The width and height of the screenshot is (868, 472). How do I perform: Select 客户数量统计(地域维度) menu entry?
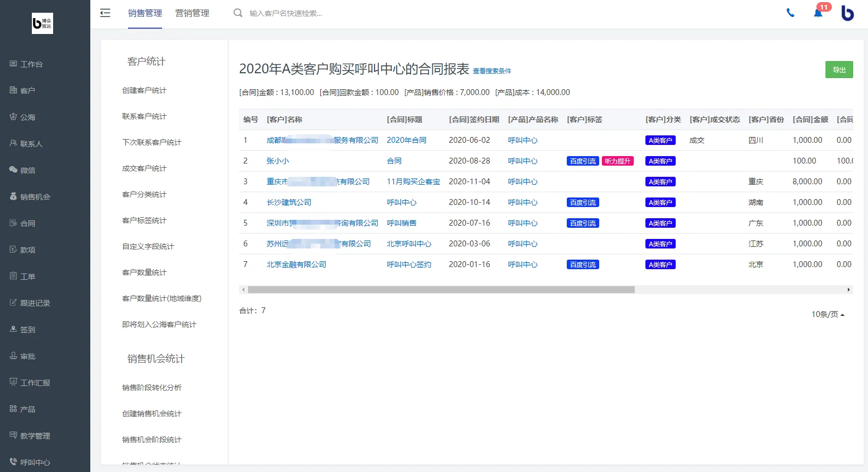[162, 298]
